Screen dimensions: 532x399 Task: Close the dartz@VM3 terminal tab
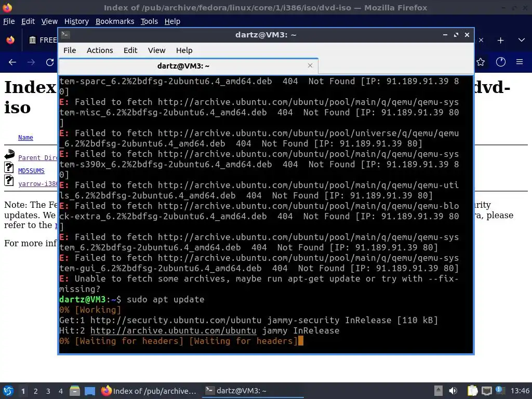click(310, 65)
